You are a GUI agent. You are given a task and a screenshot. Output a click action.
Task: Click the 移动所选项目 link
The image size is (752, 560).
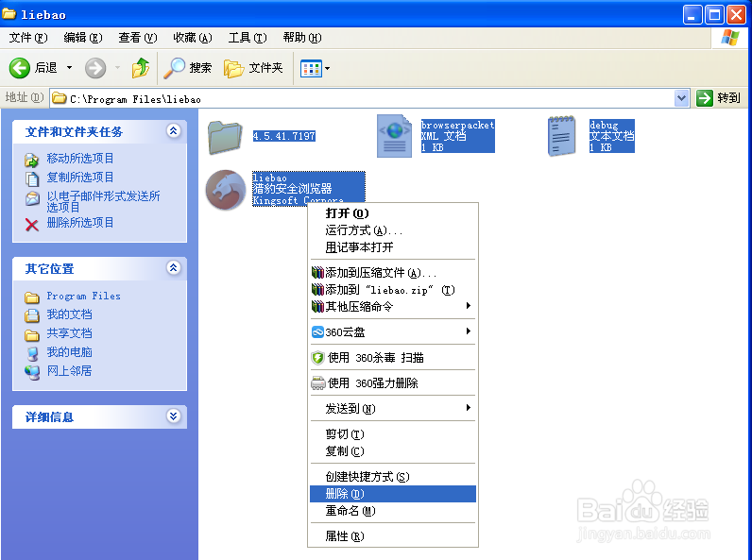coord(80,159)
